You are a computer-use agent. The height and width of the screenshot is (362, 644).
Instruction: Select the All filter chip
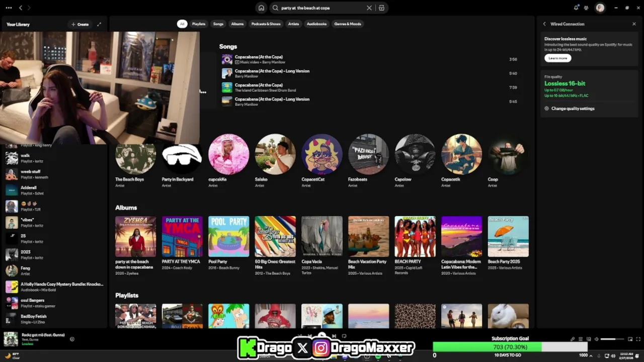(x=182, y=24)
